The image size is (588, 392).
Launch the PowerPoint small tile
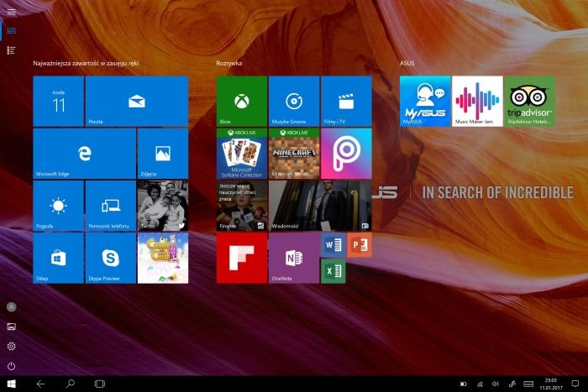coord(360,245)
